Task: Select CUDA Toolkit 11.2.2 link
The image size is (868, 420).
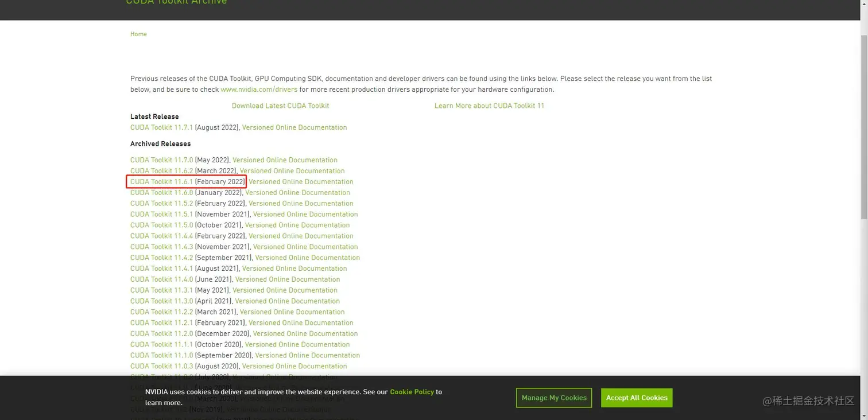Action: (161, 312)
